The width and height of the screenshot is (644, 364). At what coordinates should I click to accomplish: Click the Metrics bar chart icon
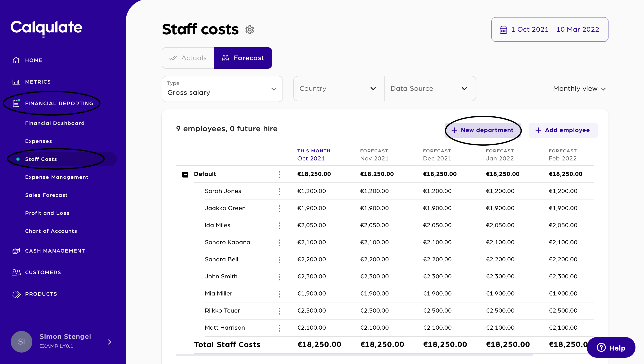[16, 82]
